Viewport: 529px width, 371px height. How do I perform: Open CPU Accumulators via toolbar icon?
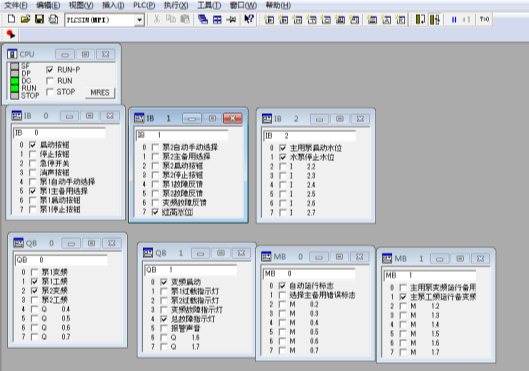[x=386, y=20]
